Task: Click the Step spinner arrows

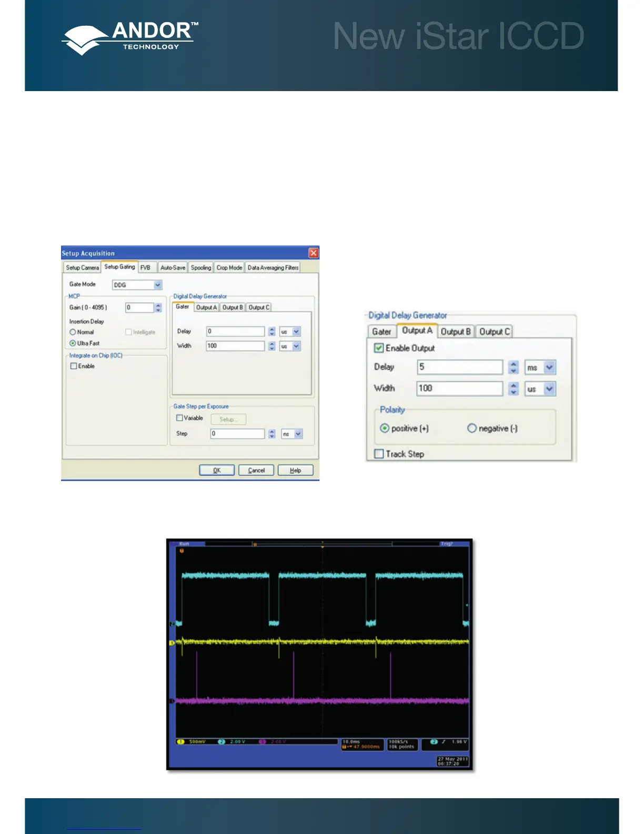Action: (x=271, y=434)
